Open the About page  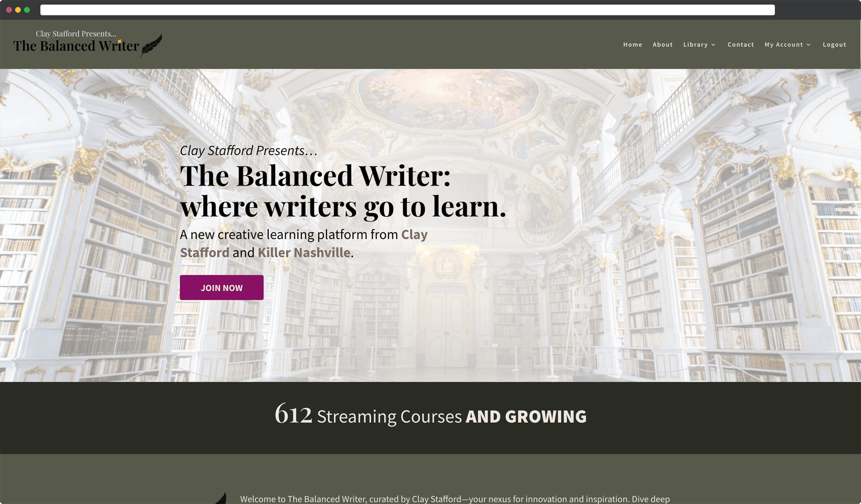pos(662,45)
